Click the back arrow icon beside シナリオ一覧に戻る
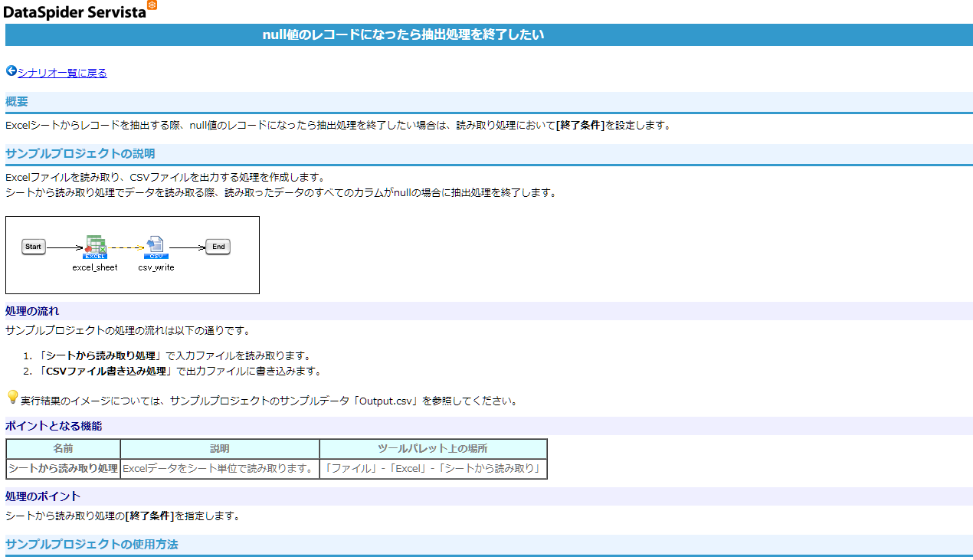Image resolution: width=973 pixels, height=560 pixels. 11,71
